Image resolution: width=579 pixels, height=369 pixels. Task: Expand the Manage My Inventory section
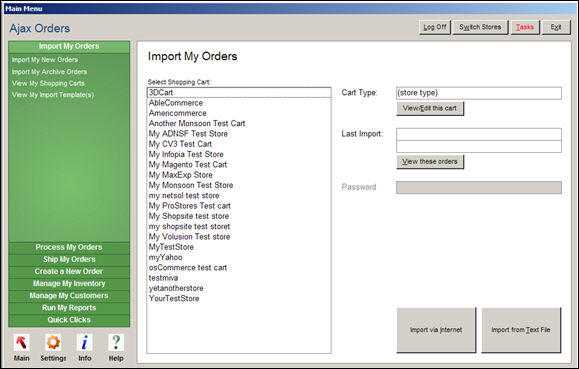(69, 283)
